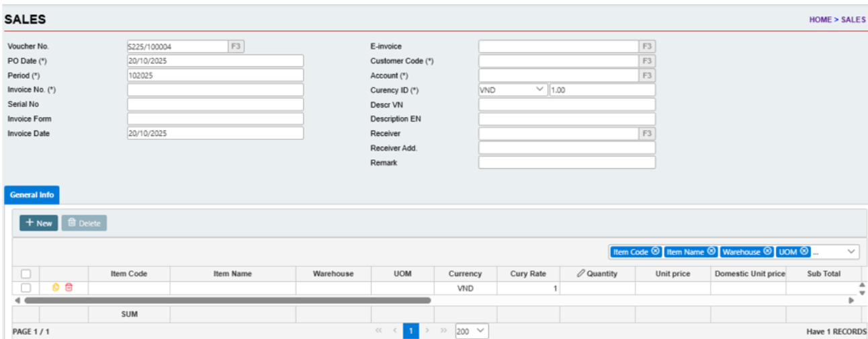Open the Account F3 lookup
The width and height of the screenshot is (868, 339).
(x=646, y=75)
